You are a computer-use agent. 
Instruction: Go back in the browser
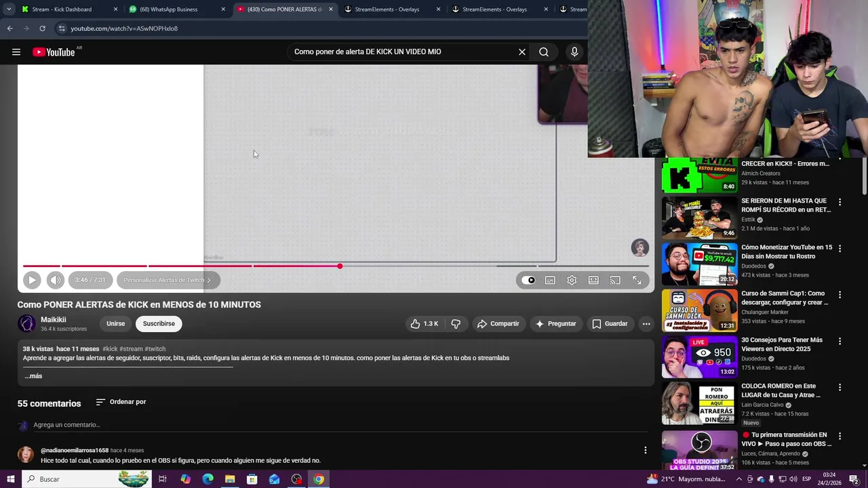click(x=10, y=28)
